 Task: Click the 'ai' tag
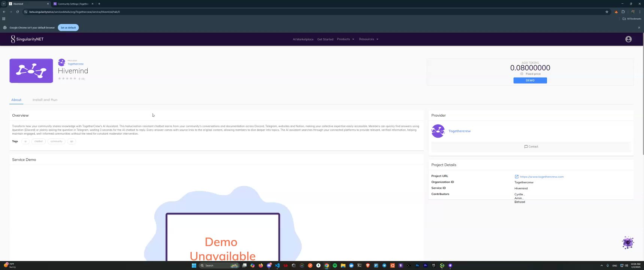(x=25, y=141)
